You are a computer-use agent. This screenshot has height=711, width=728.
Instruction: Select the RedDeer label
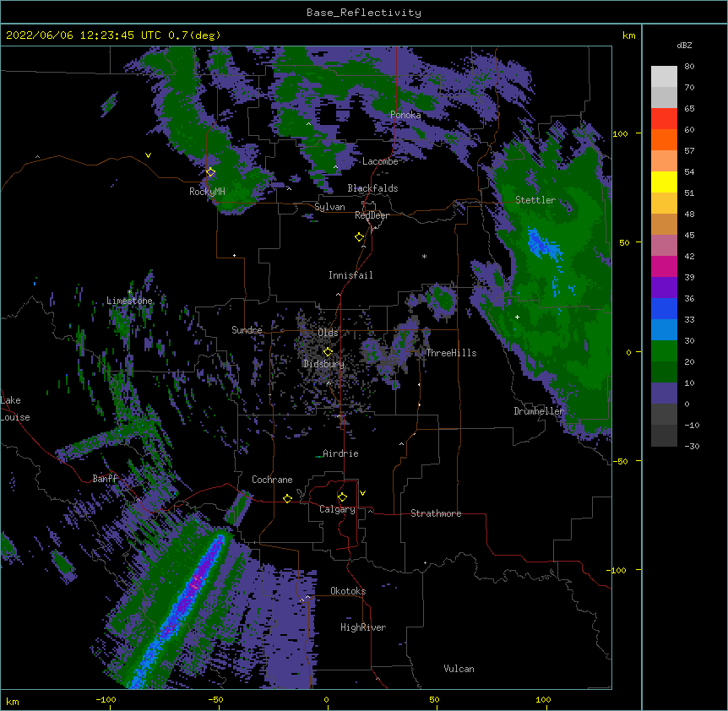point(372,215)
